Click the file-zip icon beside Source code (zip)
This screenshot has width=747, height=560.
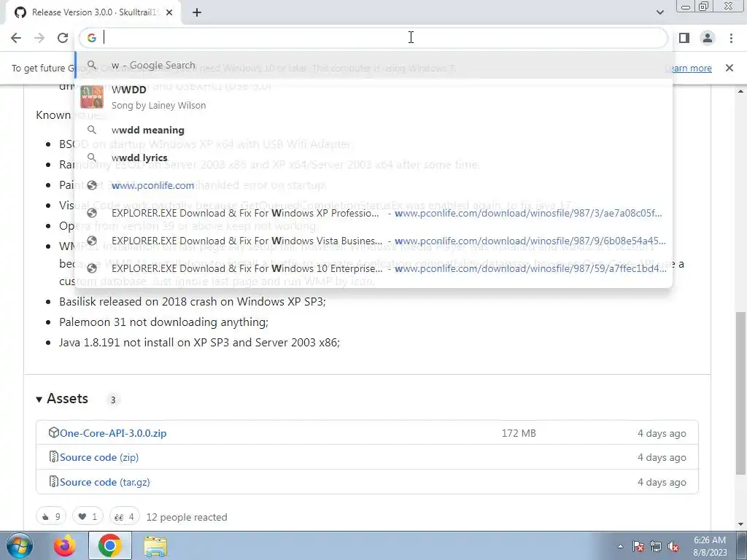[x=53, y=457]
